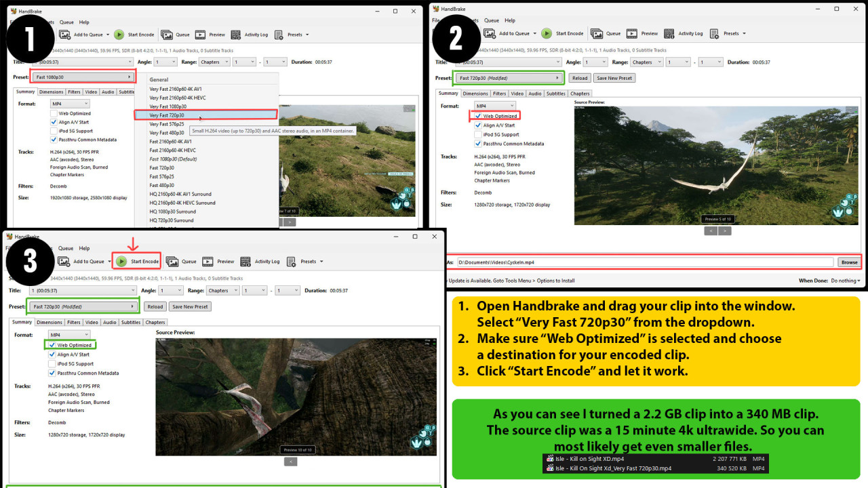Open Queue menu in top-right window menu bar
868x488 pixels.
pos(492,20)
